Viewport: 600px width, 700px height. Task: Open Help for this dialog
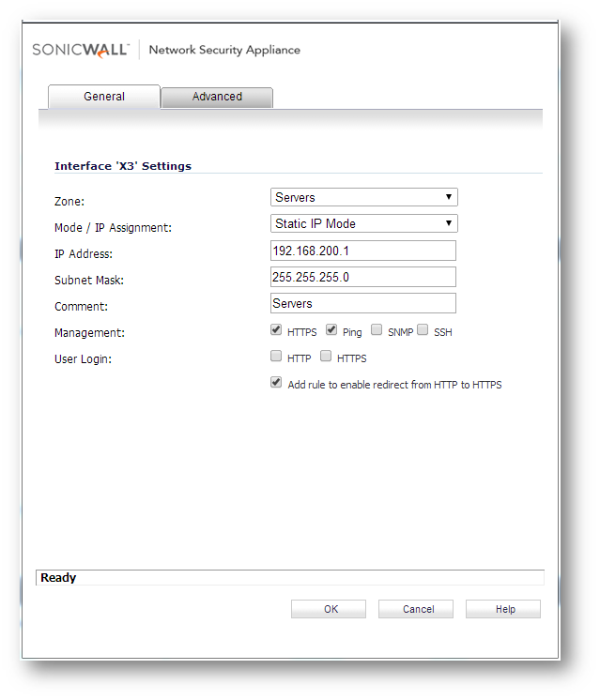click(503, 609)
